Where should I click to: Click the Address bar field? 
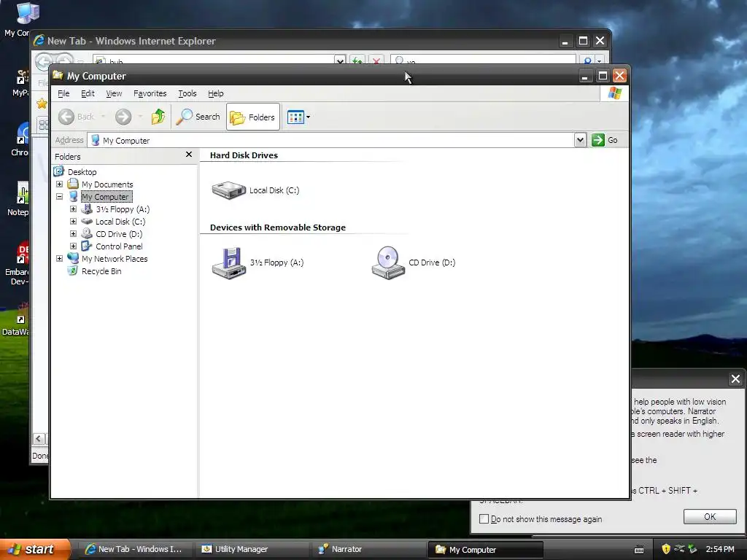pos(331,141)
